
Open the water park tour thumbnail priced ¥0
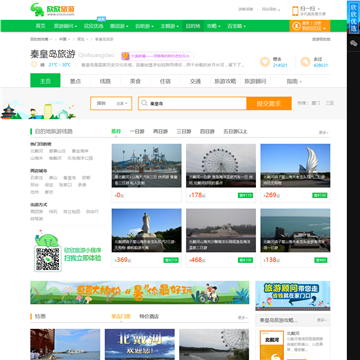click(147, 166)
